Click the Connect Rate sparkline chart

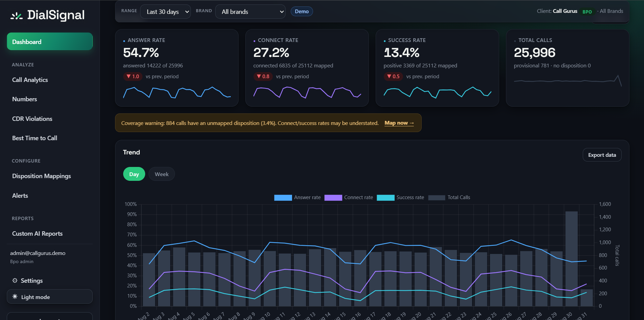click(x=307, y=92)
